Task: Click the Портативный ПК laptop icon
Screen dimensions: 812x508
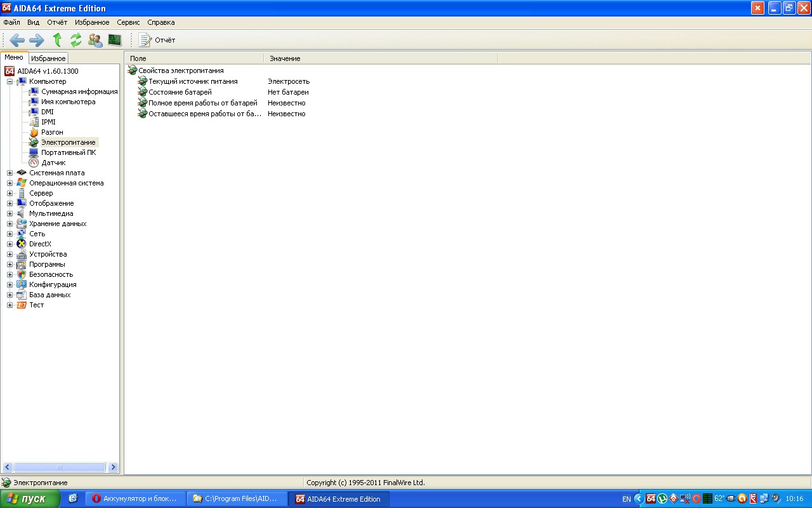Action: click(x=34, y=152)
